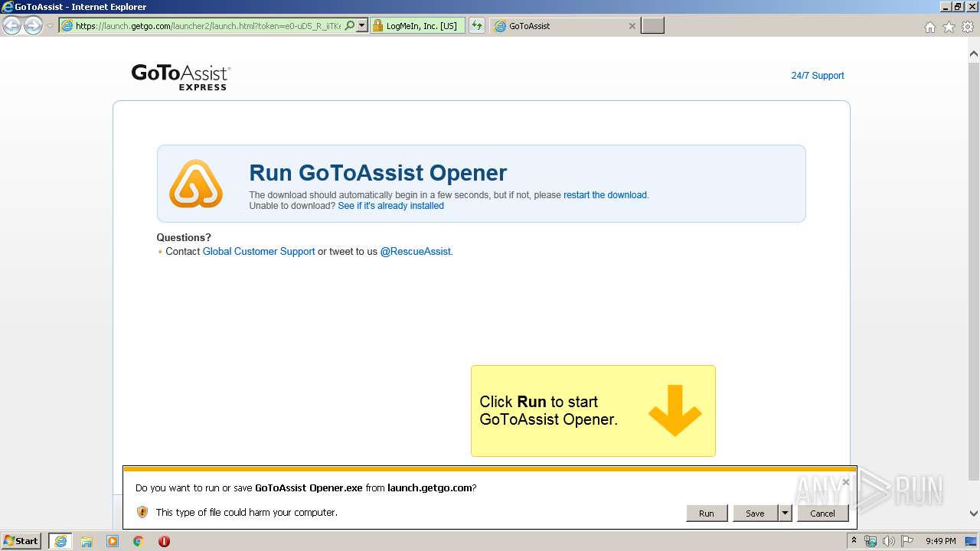Click the browser Back arrow button
980x551 pixels.
[11, 25]
